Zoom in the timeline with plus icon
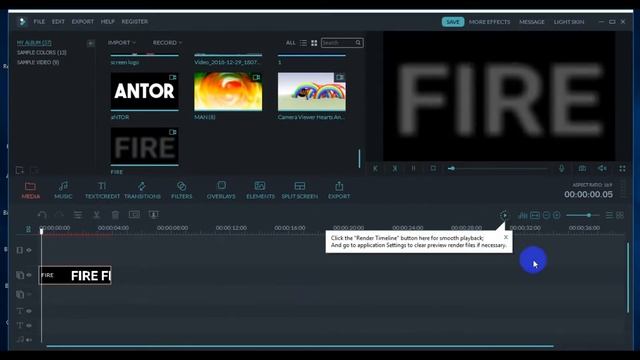640x360 pixels. click(x=557, y=215)
